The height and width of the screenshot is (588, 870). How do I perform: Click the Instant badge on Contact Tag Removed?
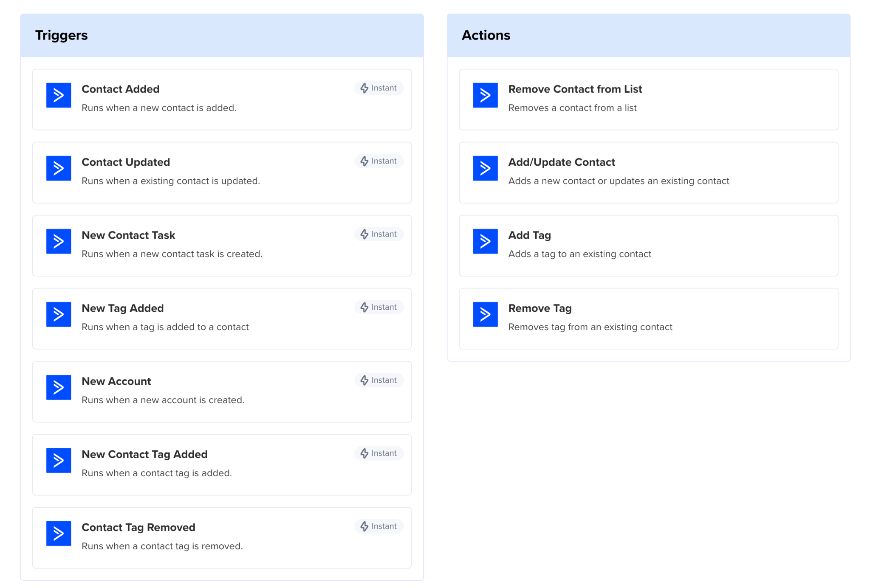tap(379, 526)
